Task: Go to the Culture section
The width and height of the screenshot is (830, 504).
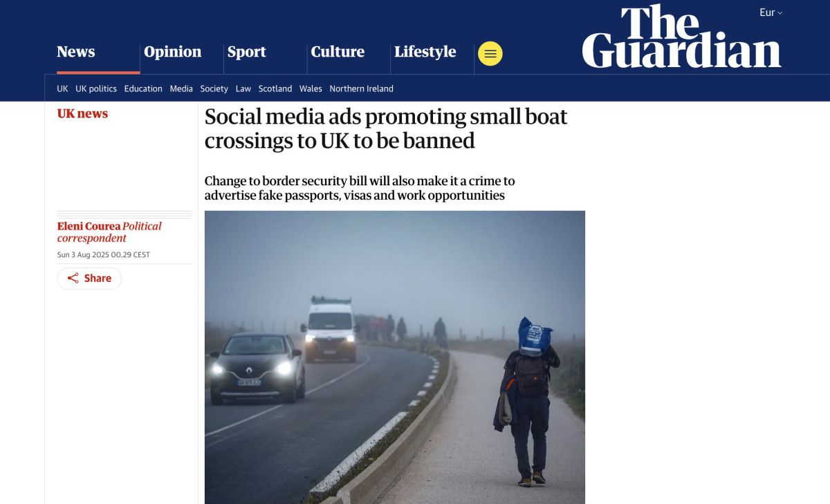Action: (338, 52)
